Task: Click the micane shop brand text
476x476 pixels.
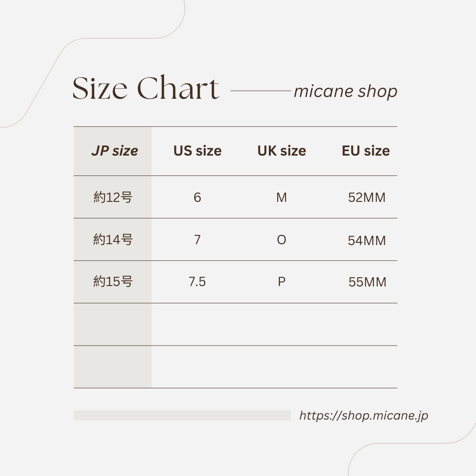Action: pos(346,91)
